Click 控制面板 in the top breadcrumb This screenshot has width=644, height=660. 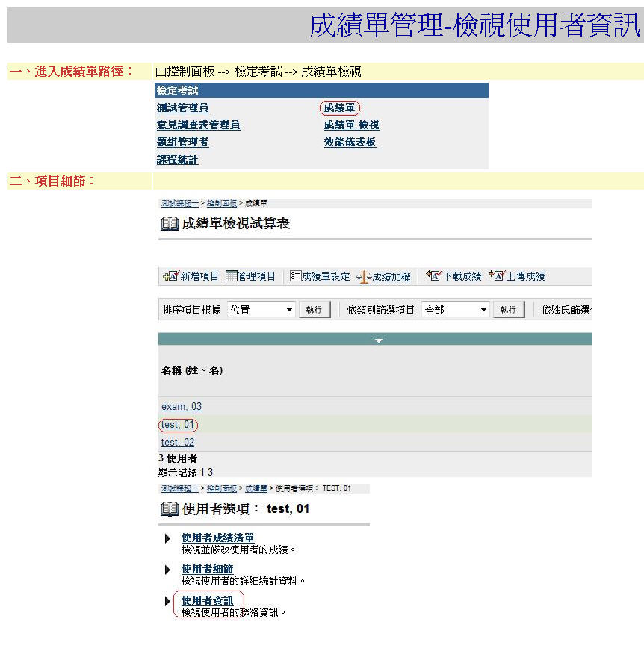(222, 203)
